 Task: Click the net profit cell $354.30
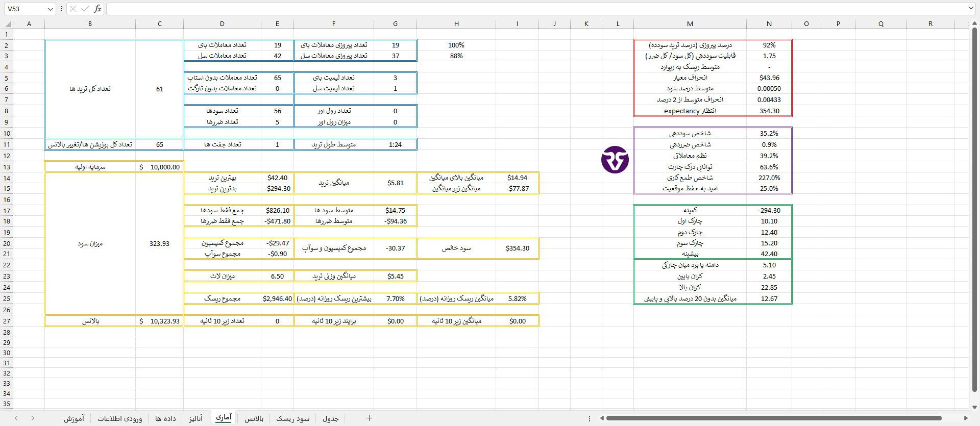point(517,248)
